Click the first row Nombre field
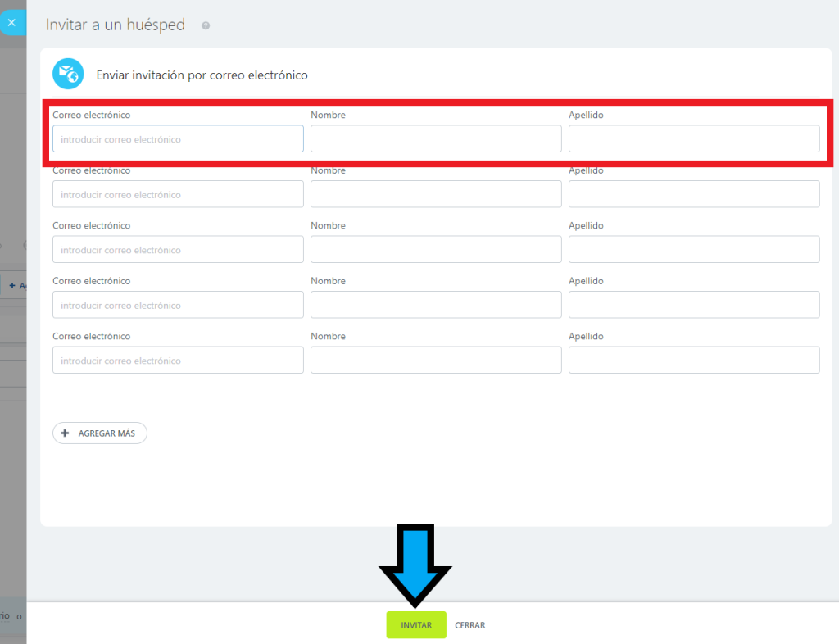839x644 pixels. point(436,139)
